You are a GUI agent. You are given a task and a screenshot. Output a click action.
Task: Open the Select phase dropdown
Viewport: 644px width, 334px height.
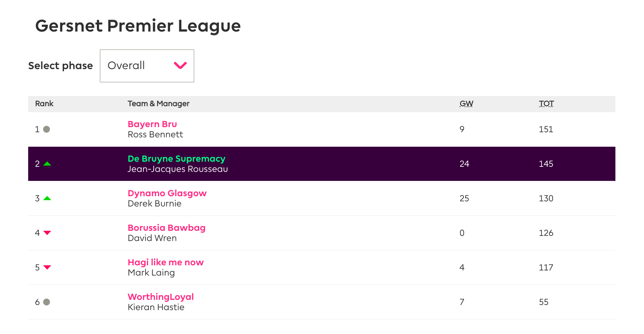click(147, 66)
